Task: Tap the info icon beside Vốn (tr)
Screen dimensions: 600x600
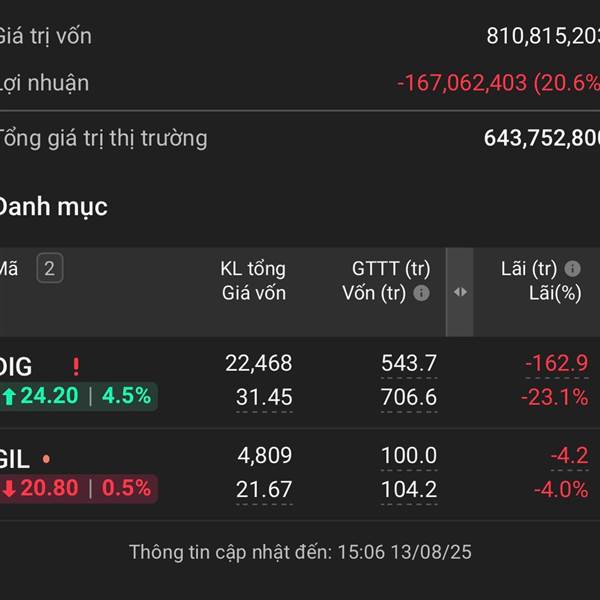Action: point(421,293)
